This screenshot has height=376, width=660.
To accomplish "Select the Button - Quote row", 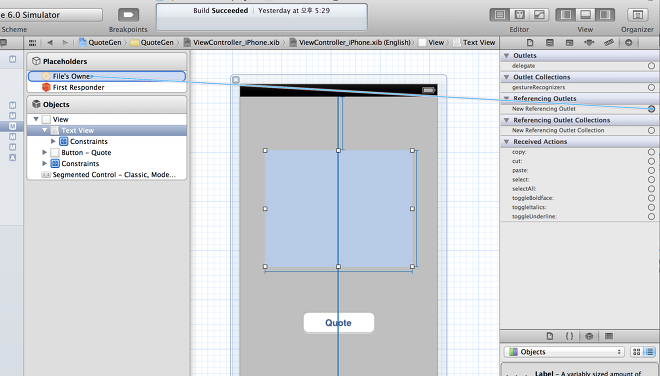I will point(107,152).
